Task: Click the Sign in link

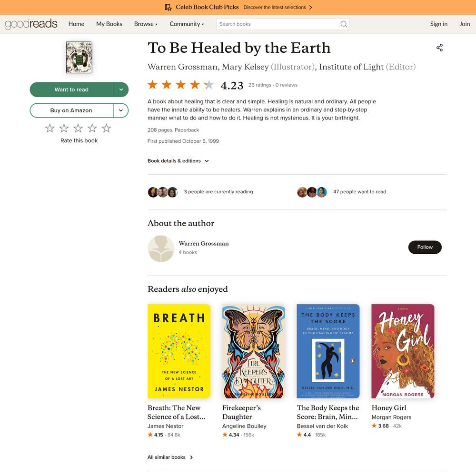Action: click(439, 24)
